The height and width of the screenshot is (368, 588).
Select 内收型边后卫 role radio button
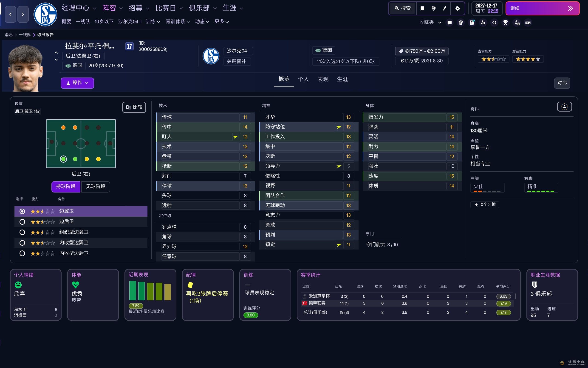(x=22, y=253)
